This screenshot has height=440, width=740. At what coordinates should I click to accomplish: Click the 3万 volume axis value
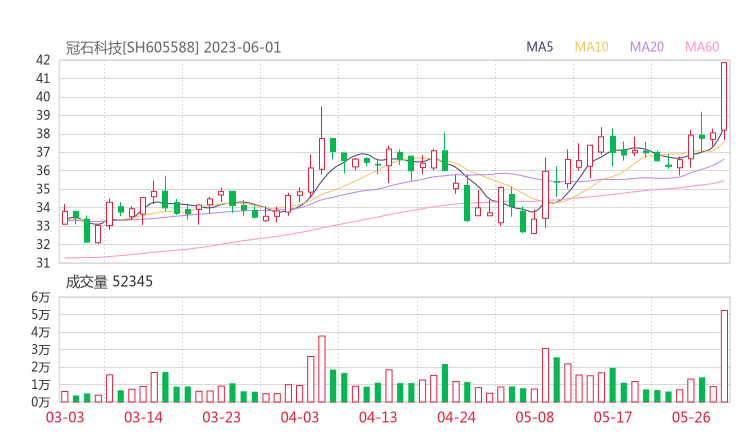point(41,350)
